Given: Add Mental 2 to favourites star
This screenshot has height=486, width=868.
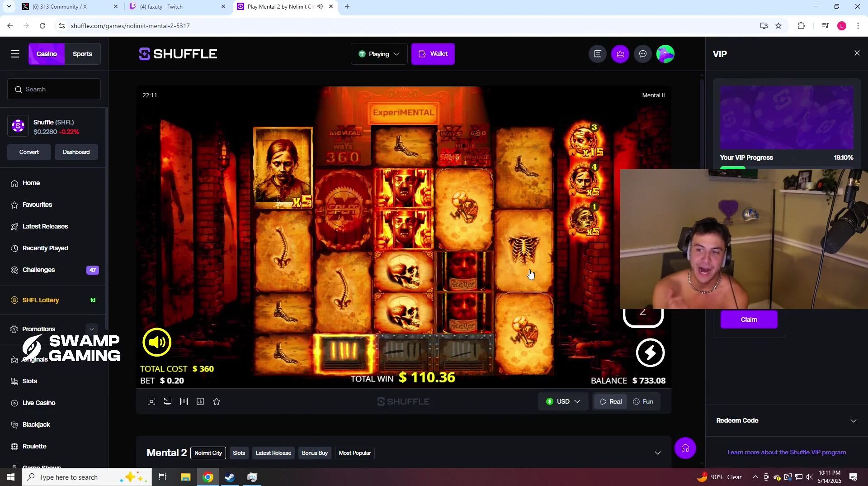Looking at the screenshot, I should (217, 401).
